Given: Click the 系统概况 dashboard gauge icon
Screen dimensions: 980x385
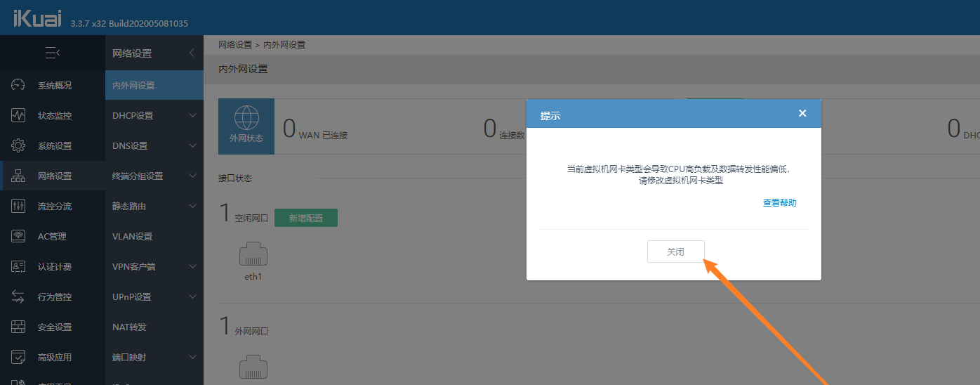Looking at the screenshot, I should point(18,86).
